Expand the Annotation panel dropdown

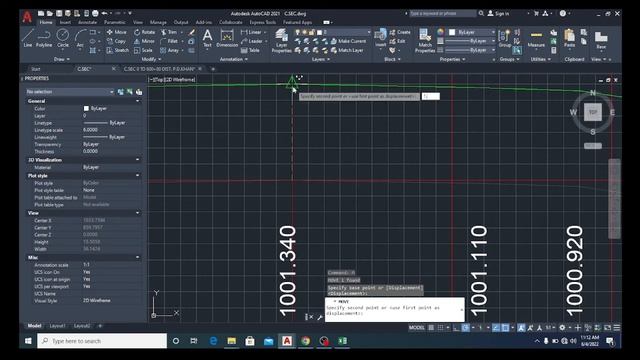coord(234,59)
